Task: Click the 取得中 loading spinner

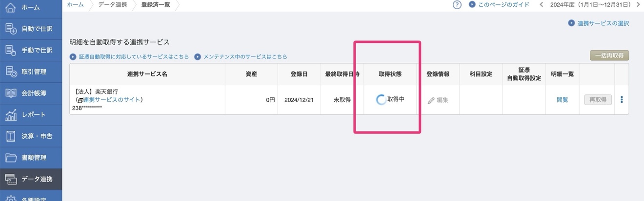Action: point(382,100)
